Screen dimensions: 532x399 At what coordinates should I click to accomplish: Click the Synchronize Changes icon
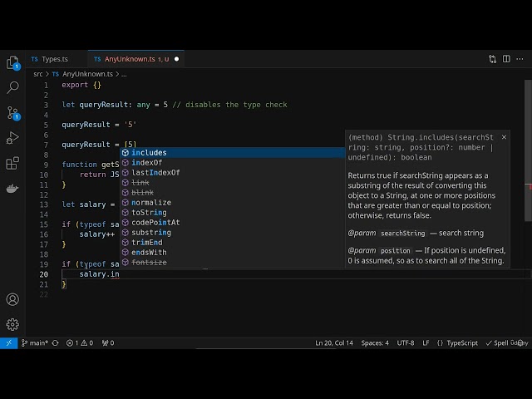(x=55, y=343)
